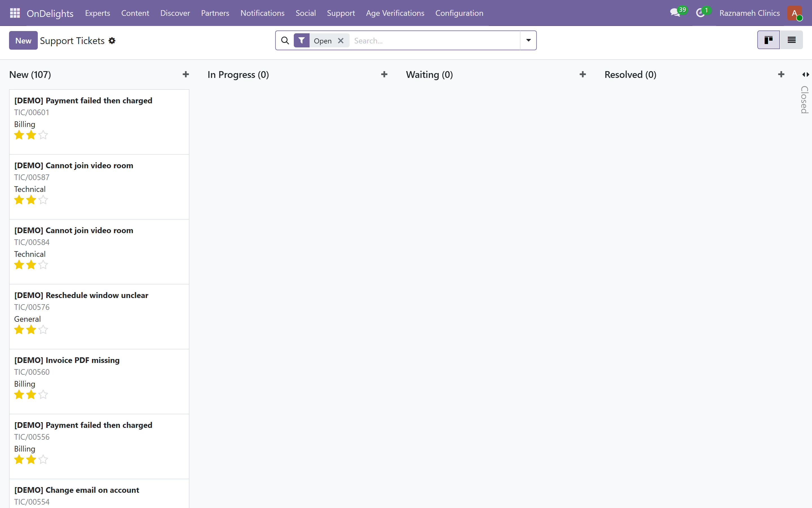Screen dimensions: 812x508
Task: Click the New (107) column header
Action: [x=30, y=75]
